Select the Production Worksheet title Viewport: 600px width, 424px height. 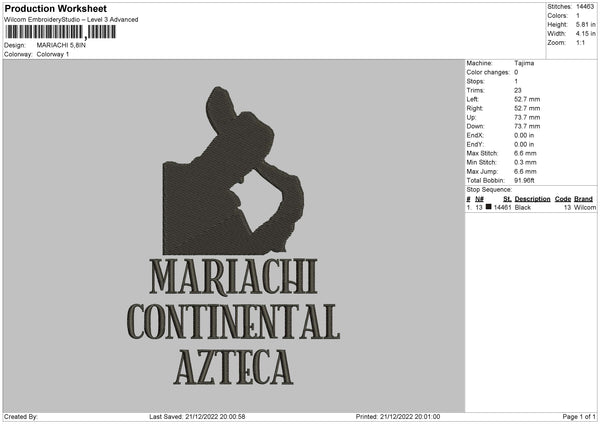[x=55, y=8]
